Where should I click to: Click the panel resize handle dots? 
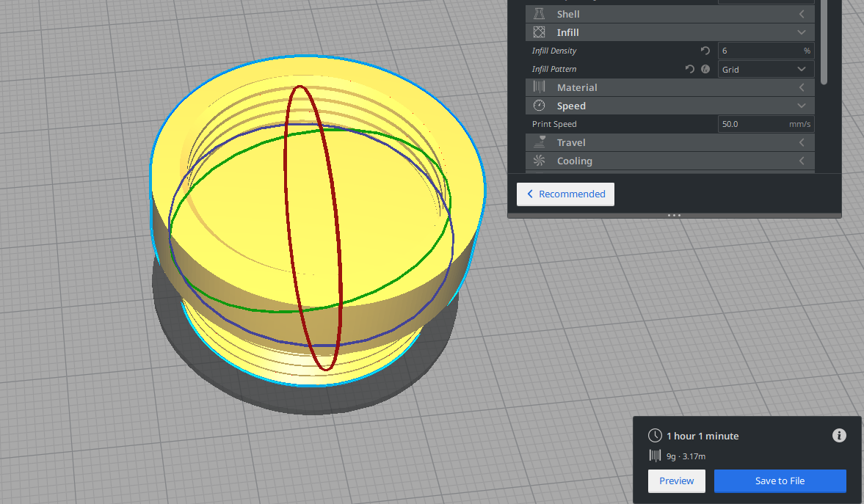coord(674,216)
